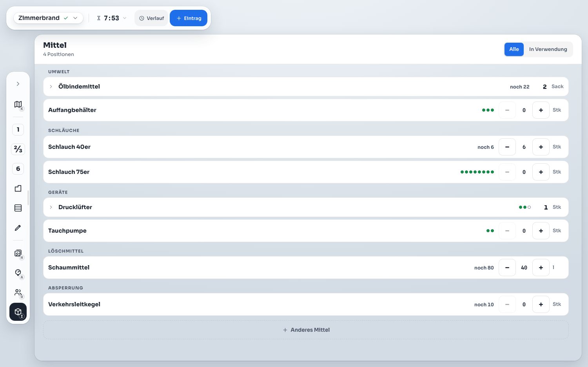This screenshot has width=588, height=367.
Task: Select the sidebar item numbered 6
Action: tap(18, 169)
